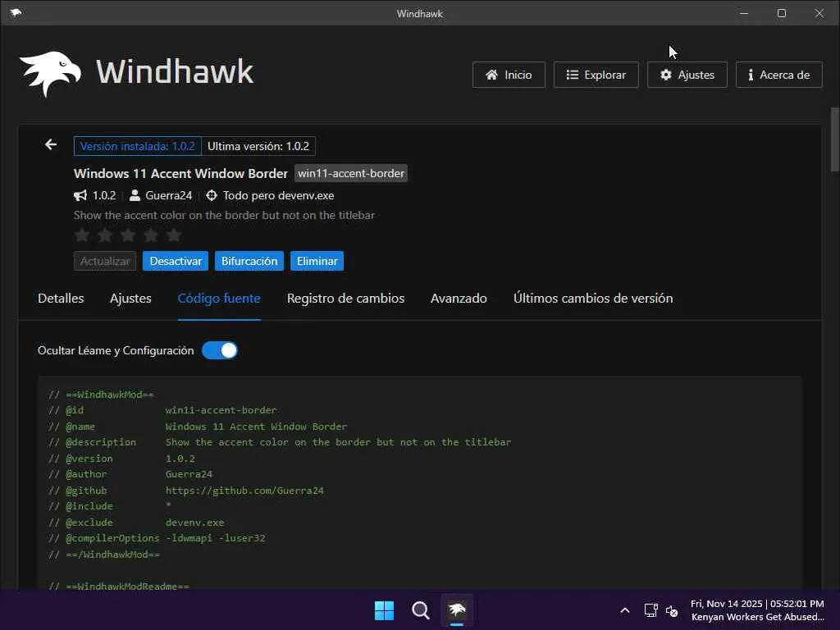Screen dimensions: 840x630
Task: Open the Detalles tab
Action: pos(61,299)
